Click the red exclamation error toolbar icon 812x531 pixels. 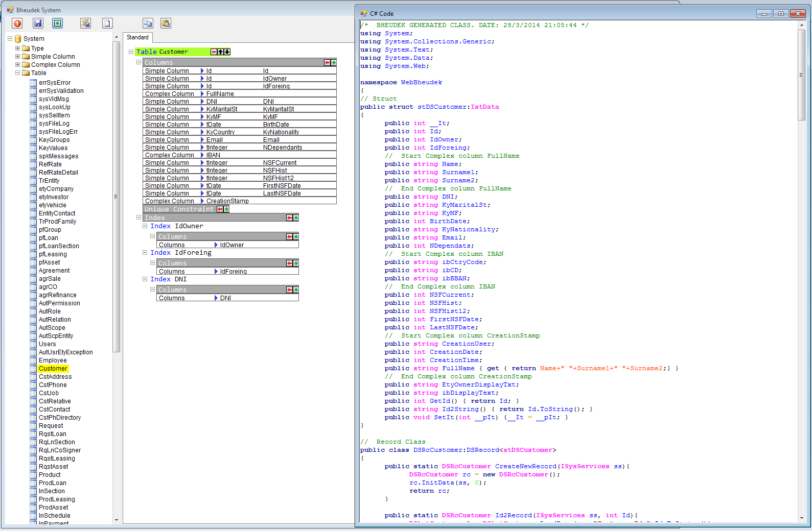[x=17, y=23]
